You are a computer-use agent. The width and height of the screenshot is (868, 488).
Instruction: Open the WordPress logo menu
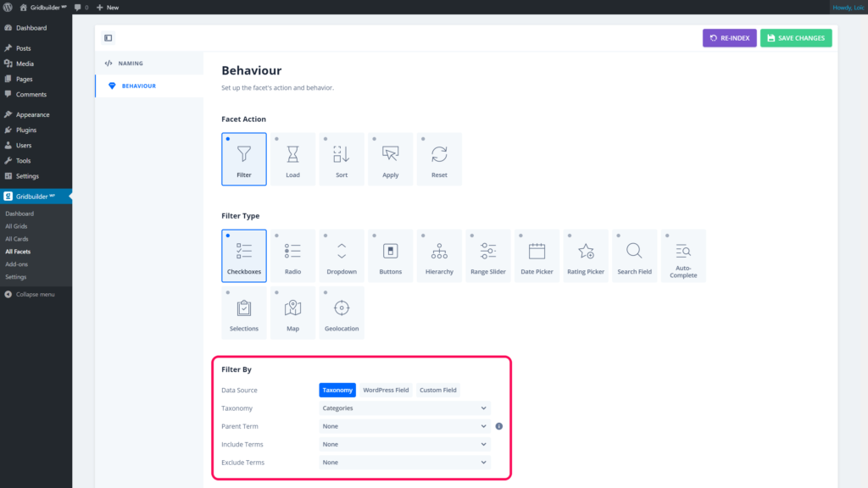(8, 7)
